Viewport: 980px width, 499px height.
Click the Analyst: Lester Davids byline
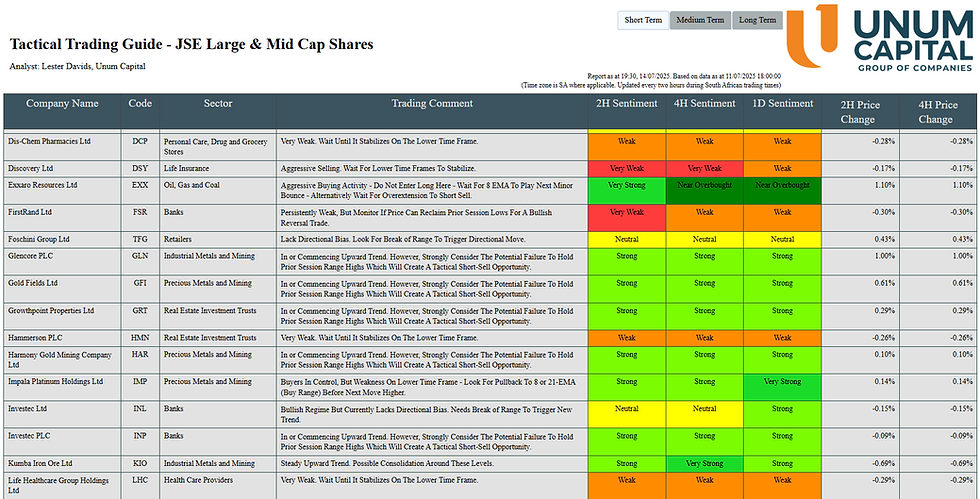pos(78,66)
